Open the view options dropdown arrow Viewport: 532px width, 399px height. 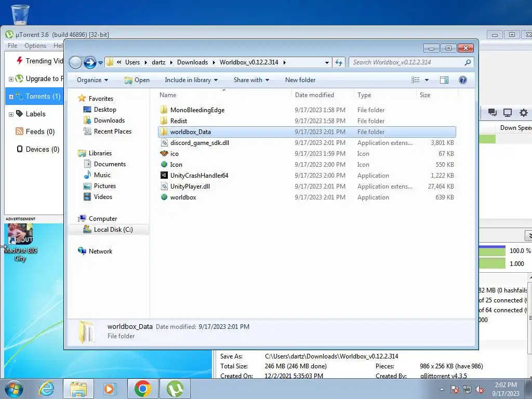(x=427, y=80)
